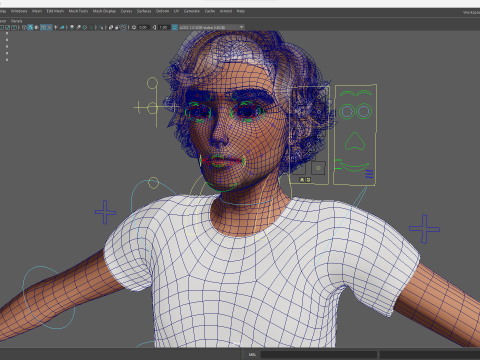Toggle X-ray active components icon
Image resolution: width=480 pixels, height=360 pixels.
(117, 27)
